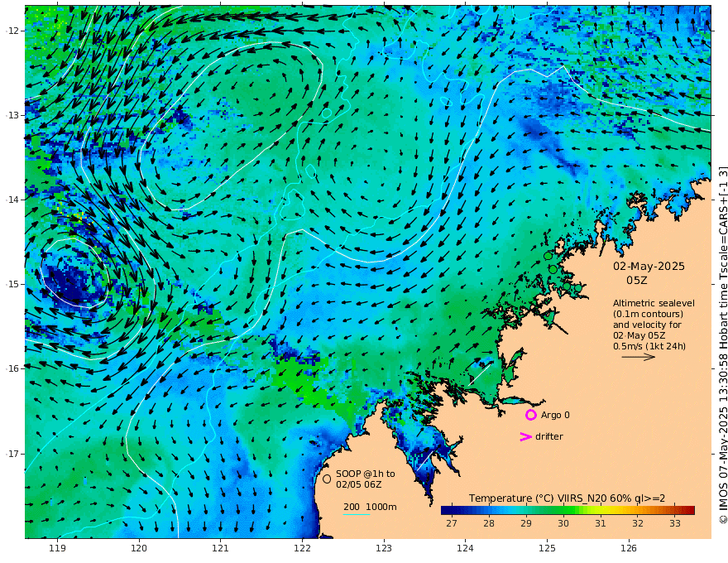Screen dimensions: 728x563
Task: Click longitude label 124 on bottom axis
Action: click(x=465, y=548)
